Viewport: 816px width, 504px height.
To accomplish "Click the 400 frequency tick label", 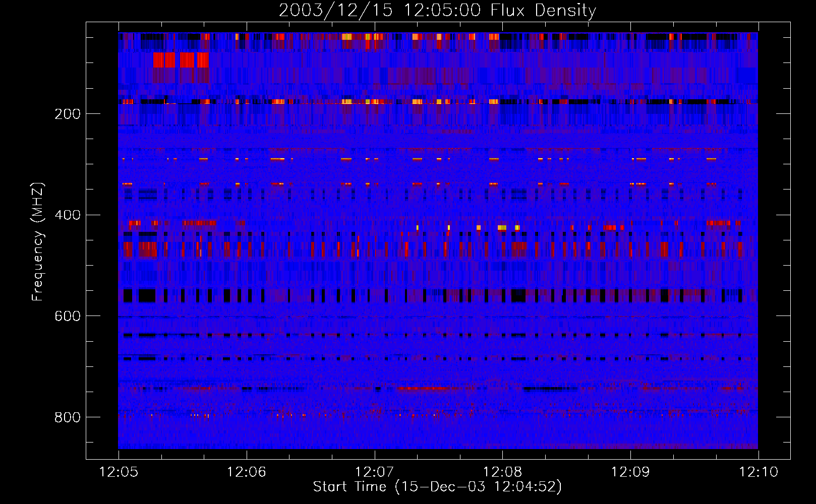I will [68, 215].
